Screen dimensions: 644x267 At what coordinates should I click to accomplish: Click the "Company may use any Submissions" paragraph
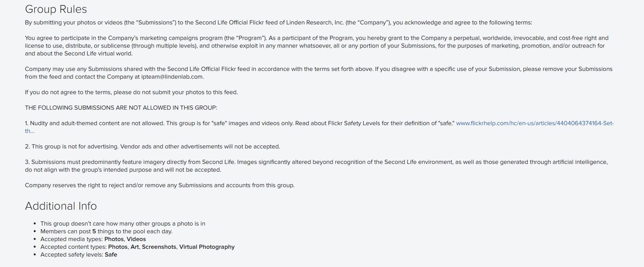point(319,73)
